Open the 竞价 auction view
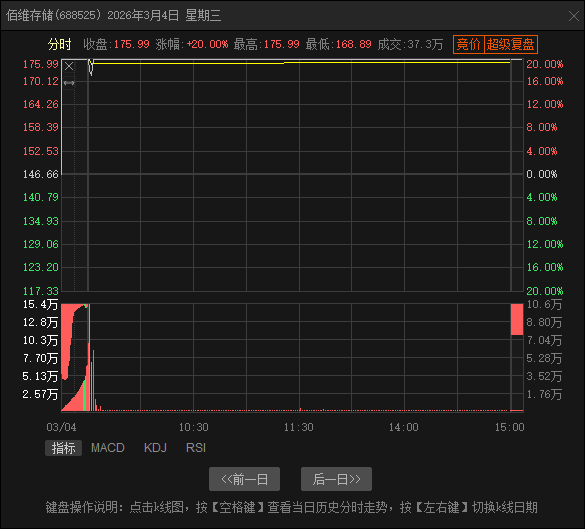Viewport: 585px width, 529px height. [x=469, y=44]
